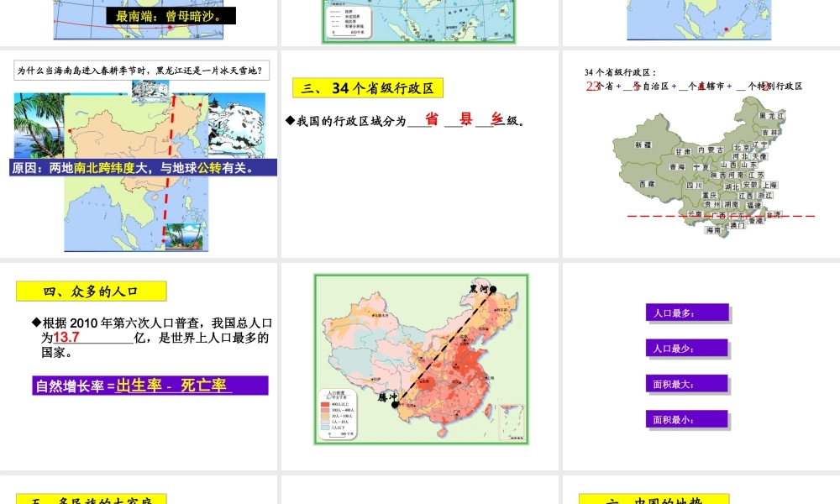840x504 pixels.
Task: Click the sentence '我国的行政区域分为省县乡级'
Action: pyautogui.click(x=406, y=120)
